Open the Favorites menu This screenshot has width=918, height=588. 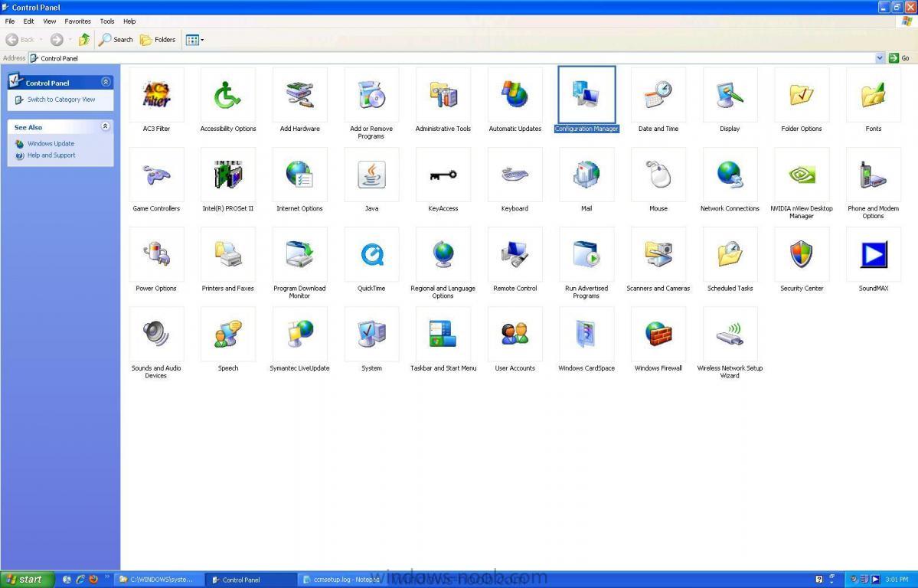78,21
